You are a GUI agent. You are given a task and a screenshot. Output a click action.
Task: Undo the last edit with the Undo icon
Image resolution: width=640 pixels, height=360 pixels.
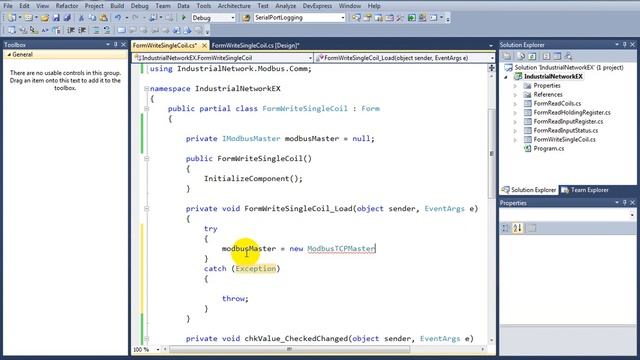pyautogui.click(x=118, y=18)
